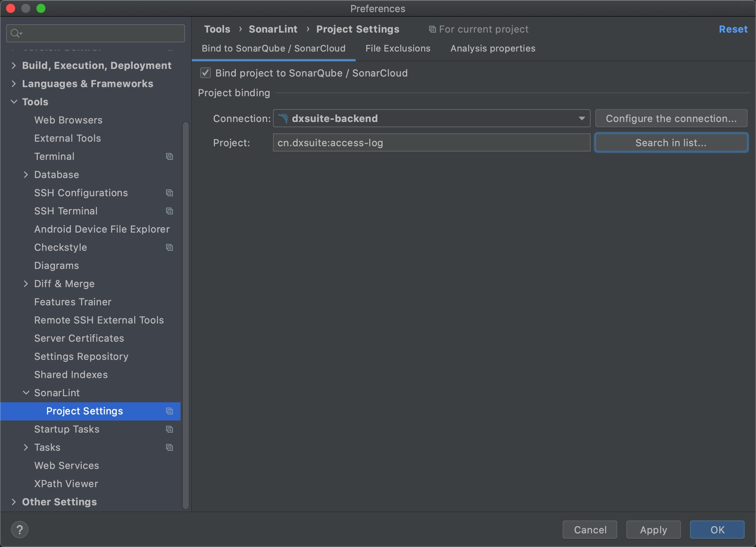This screenshot has width=756, height=547.
Task: Click the Cancel button
Action: click(590, 530)
